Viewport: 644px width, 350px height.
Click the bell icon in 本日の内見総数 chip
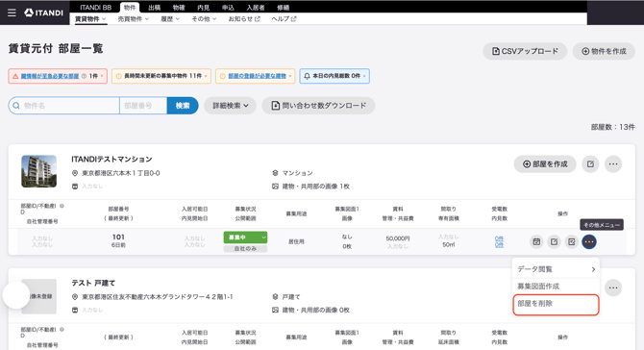click(x=307, y=76)
